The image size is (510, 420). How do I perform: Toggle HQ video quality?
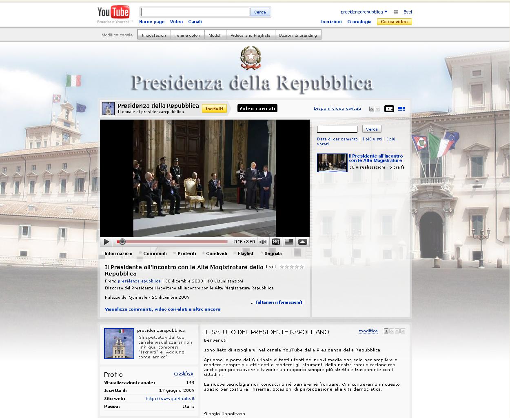[x=276, y=242]
